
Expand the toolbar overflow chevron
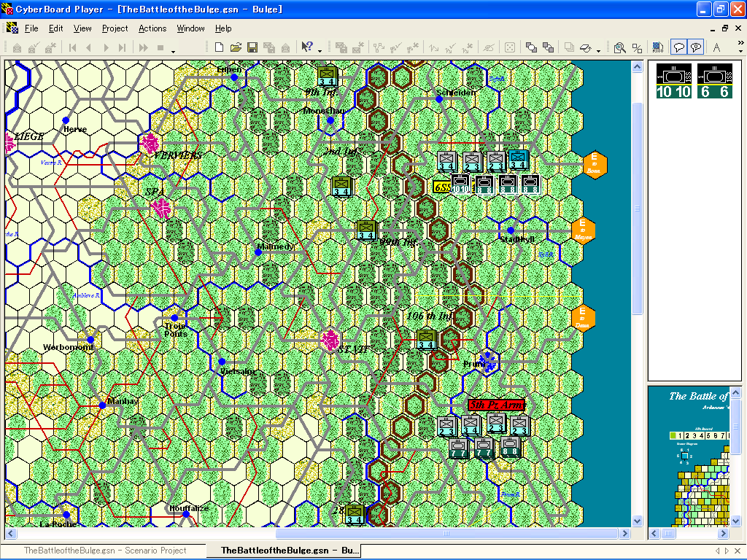pos(741,43)
